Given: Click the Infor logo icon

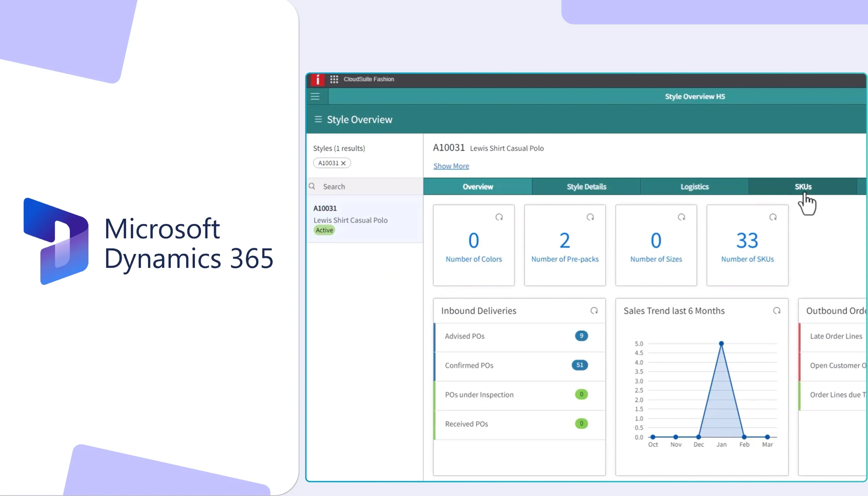Looking at the screenshot, I should (317, 79).
